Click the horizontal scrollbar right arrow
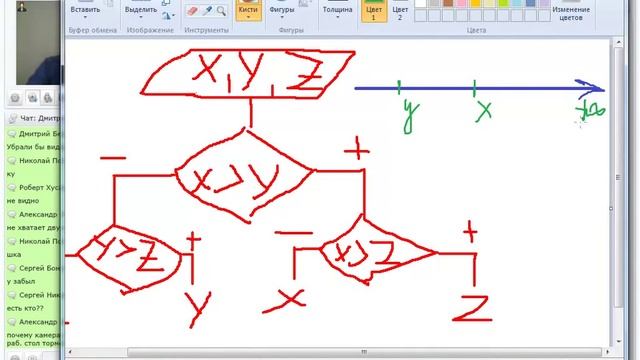Image resolution: width=640 pixels, height=360 pixels. click(x=607, y=352)
